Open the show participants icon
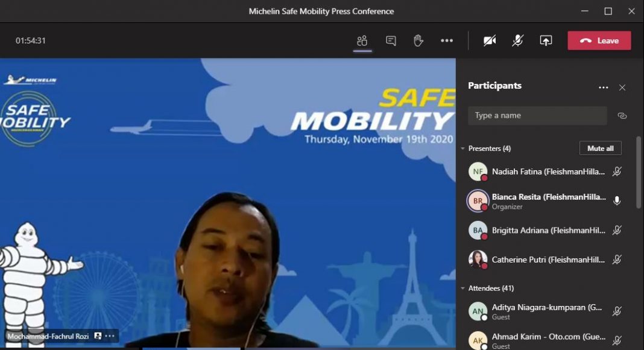 click(362, 41)
